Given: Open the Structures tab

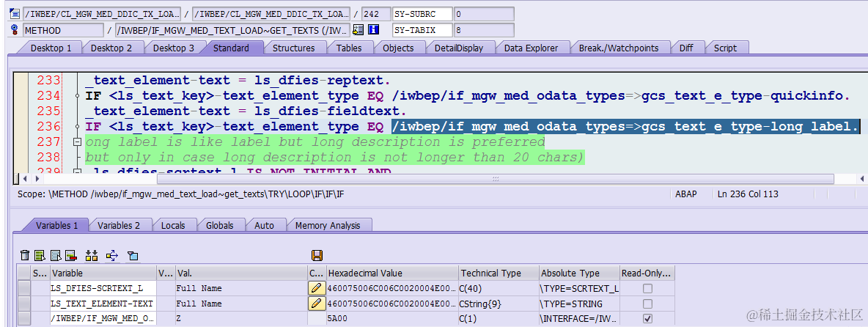Looking at the screenshot, I should 293,48.
